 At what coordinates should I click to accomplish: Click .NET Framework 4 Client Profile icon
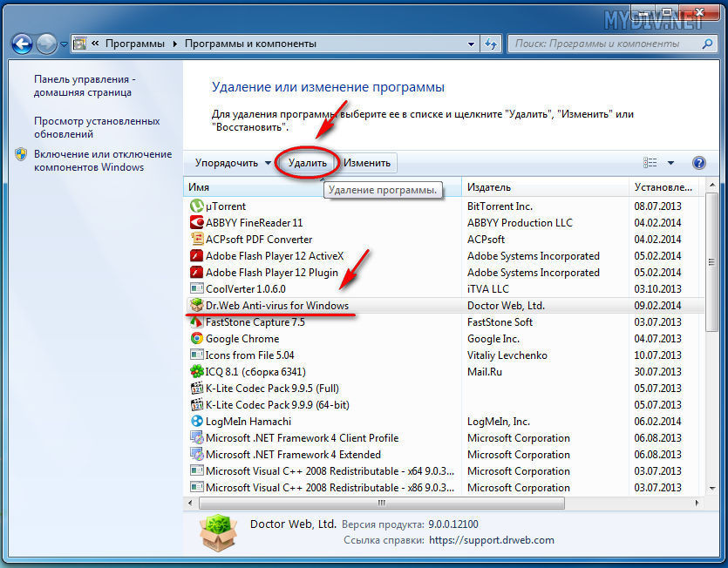point(197,437)
